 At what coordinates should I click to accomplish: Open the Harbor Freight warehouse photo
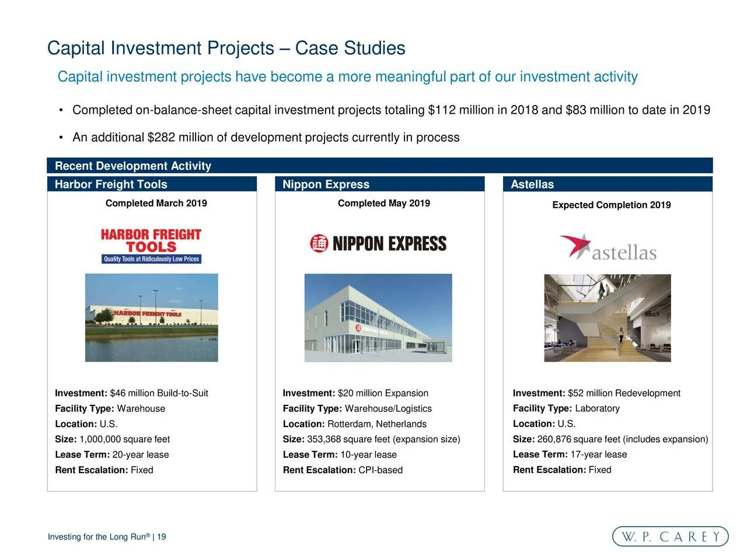coord(152,318)
